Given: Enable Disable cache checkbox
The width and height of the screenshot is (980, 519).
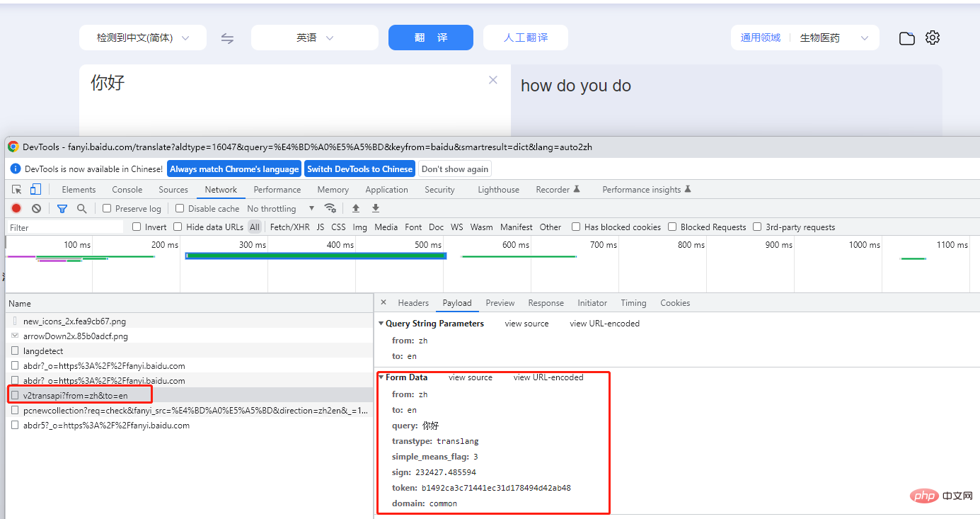Looking at the screenshot, I should [x=180, y=208].
